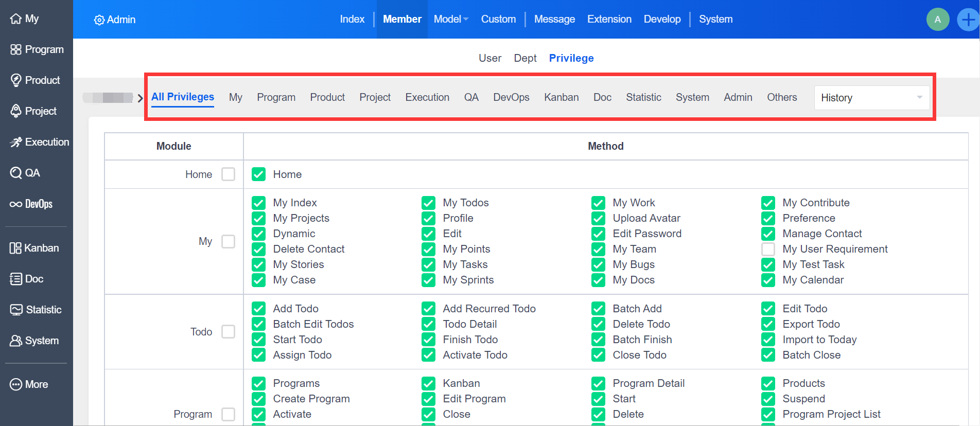Screen dimensions: 980x426
Task: Expand the History dropdown
Action: click(872, 98)
